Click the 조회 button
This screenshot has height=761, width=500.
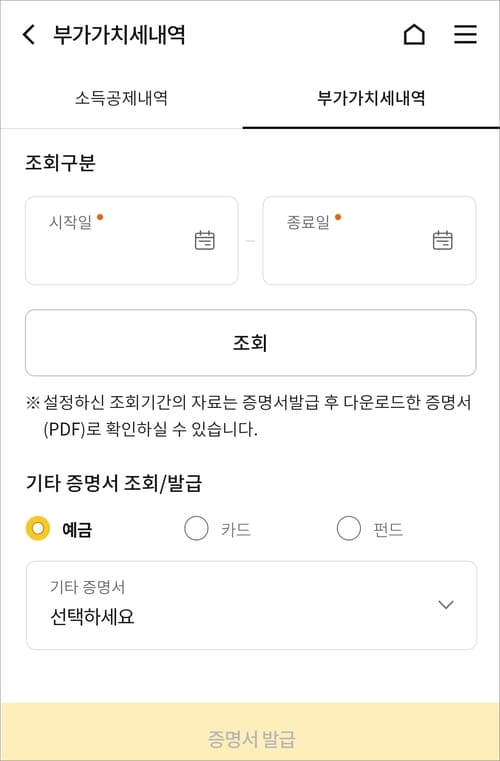tap(250, 343)
